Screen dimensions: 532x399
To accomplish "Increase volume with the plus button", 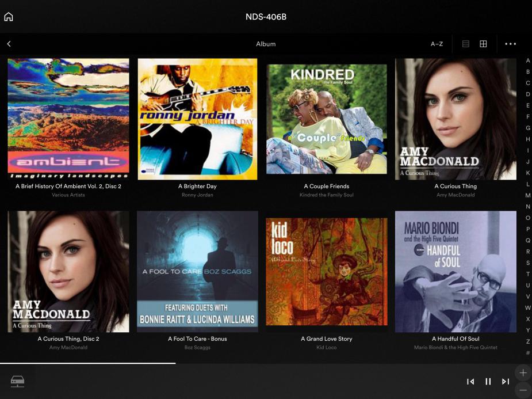I will pos(523,373).
